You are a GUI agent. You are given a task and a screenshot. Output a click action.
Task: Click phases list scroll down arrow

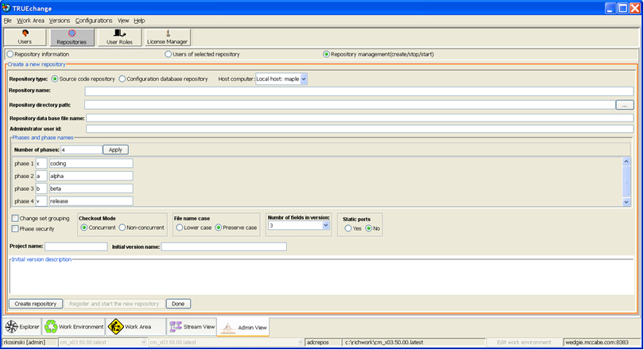point(627,202)
